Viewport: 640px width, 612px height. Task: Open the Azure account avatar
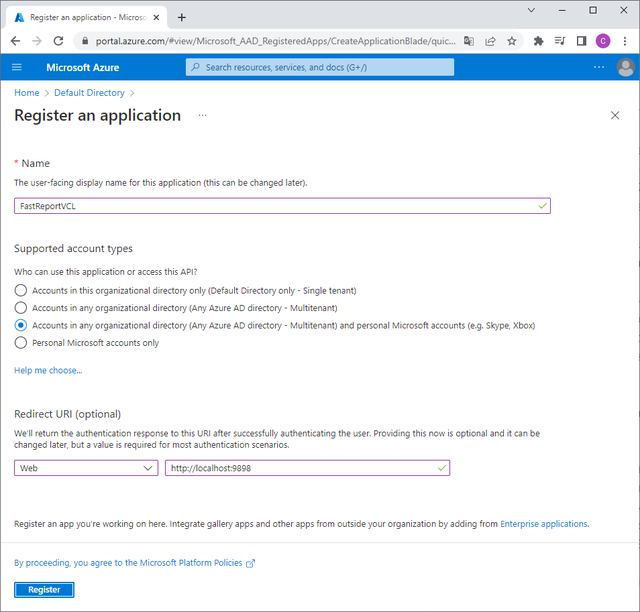[625, 67]
